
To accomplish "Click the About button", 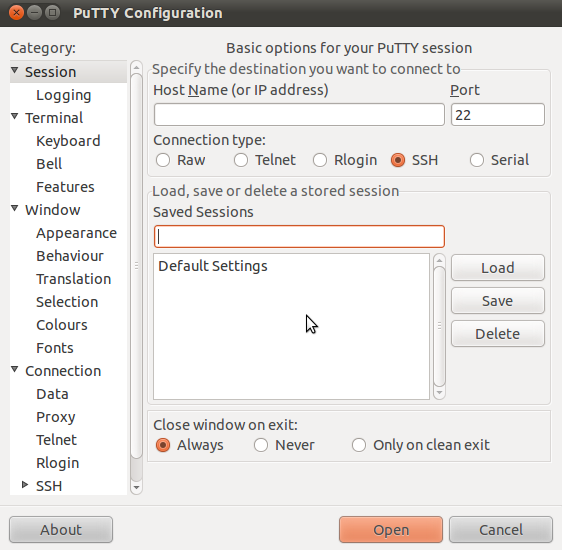I will click(61, 530).
